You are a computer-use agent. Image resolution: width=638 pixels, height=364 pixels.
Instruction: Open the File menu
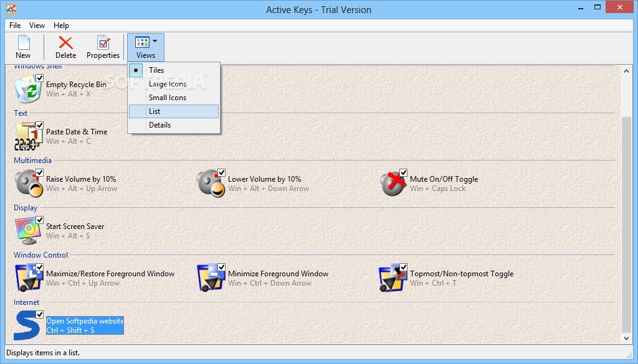pos(14,26)
